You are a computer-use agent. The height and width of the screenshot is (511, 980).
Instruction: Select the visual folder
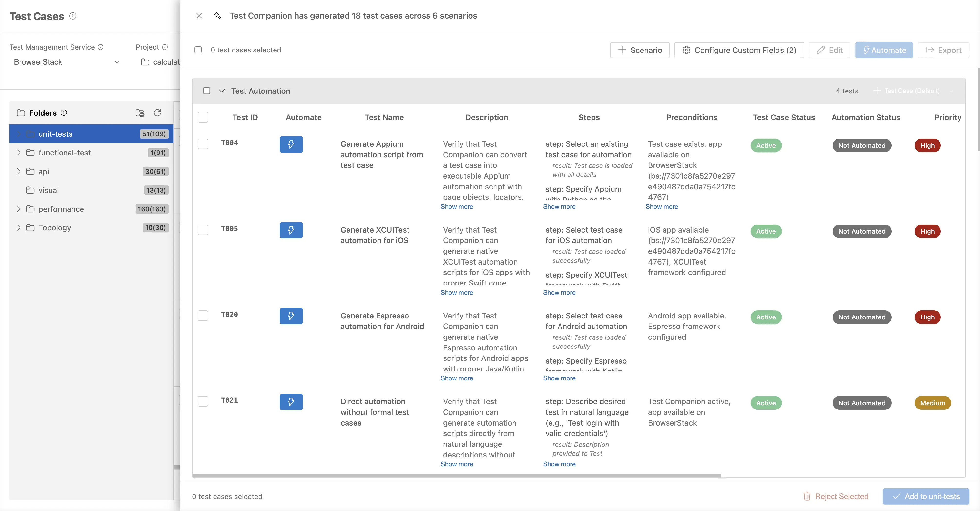(x=91, y=190)
